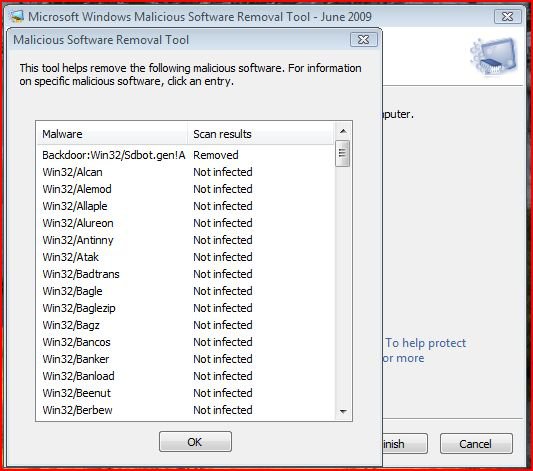Select the Win32/Badtrans entry
The image size is (533, 471).
tap(185, 274)
